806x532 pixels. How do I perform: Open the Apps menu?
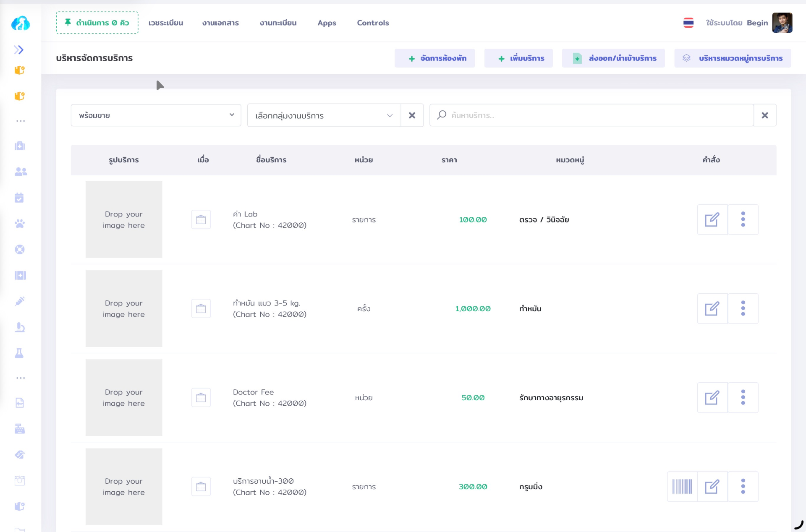pos(327,23)
